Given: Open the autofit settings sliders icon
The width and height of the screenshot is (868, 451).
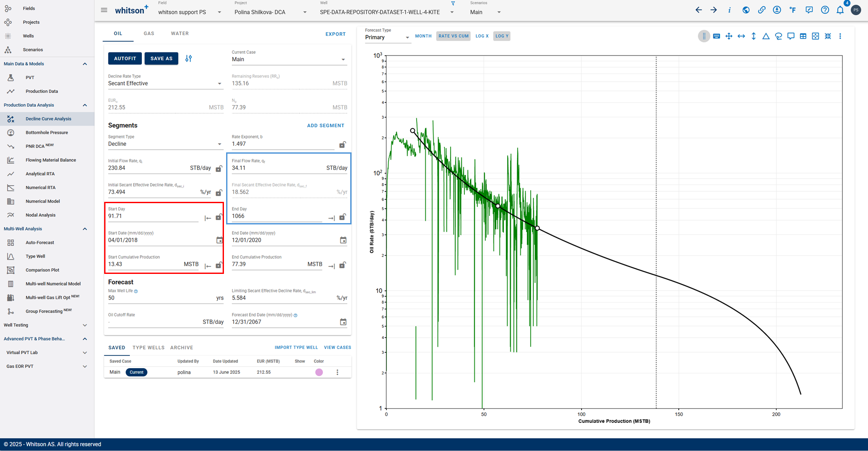Looking at the screenshot, I should (188, 59).
